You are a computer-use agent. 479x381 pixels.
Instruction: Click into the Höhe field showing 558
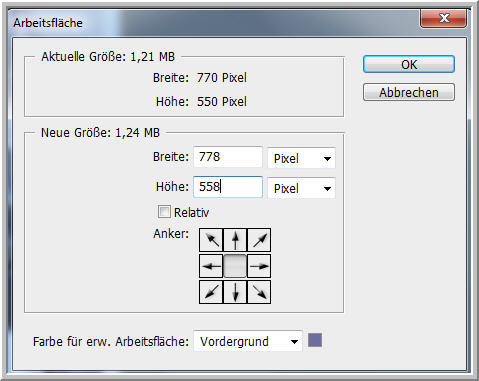pos(228,187)
